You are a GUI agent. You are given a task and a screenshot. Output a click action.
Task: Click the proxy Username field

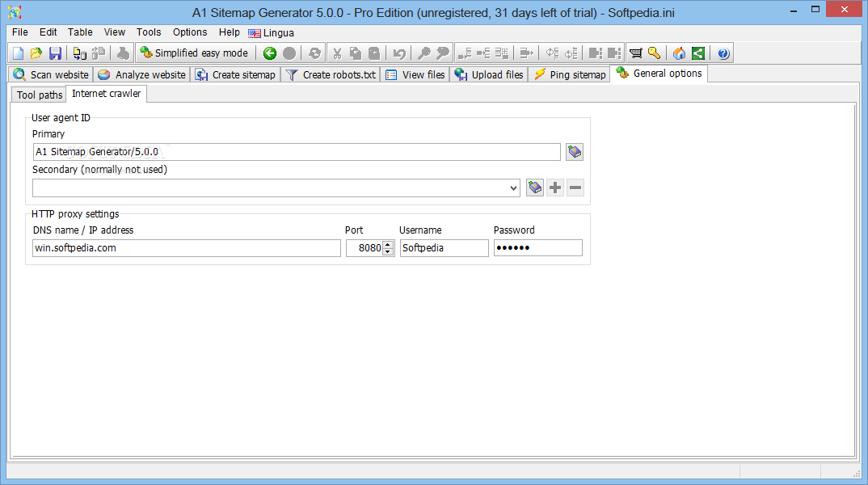(444, 248)
